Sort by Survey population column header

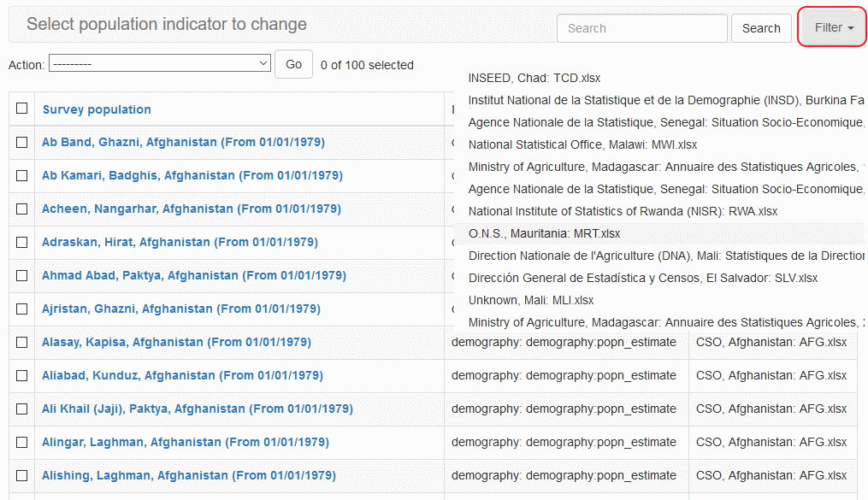pyautogui.click(x=97, y=109)
